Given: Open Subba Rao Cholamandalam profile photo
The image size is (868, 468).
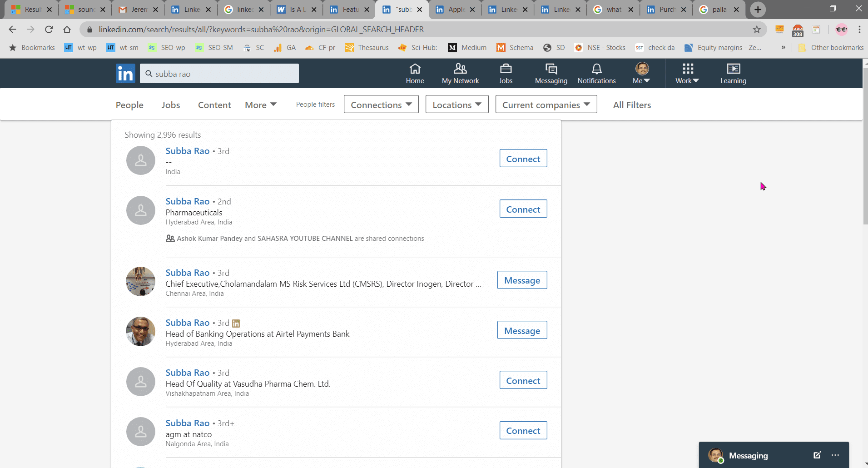Looking at the screenshot, I should pos(140,281).
